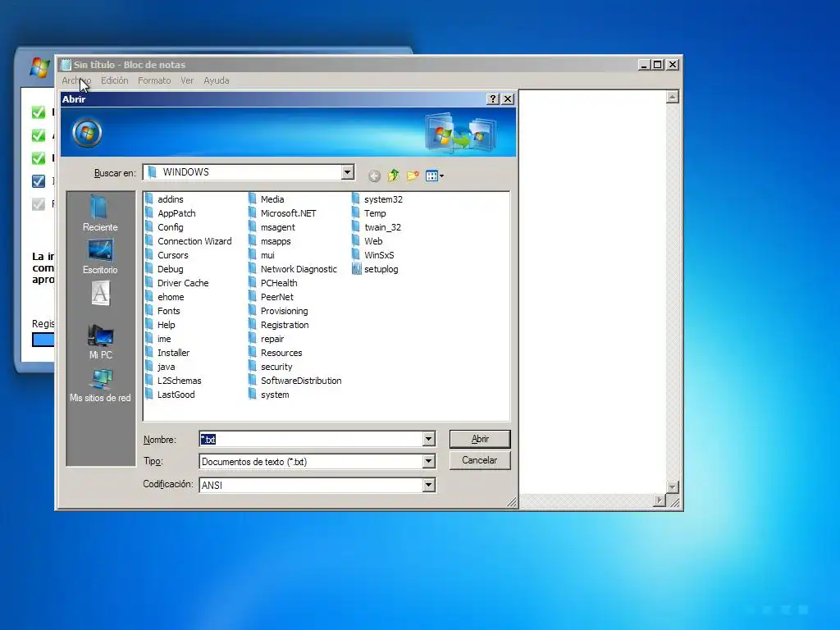The height and width of the screenshot is (630, 840).
Task: Click the Nombre filename input field
Action: (311, 440)
